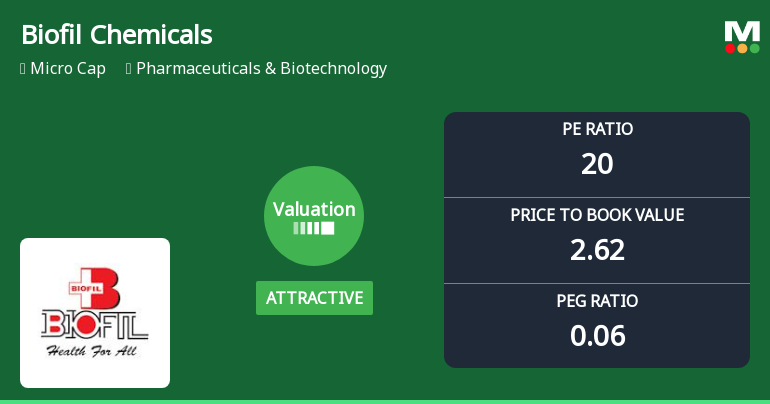Open the Biofil company logo thumbnail
The image size is (770, 404).
(x=95, y=313)
